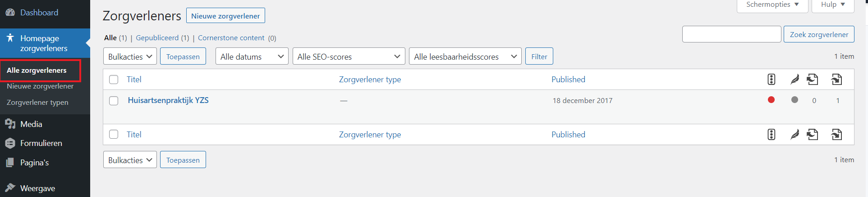The image size is (868, 197).
Task: Open Formulieren icon in the sidebar
Action: click(10, 143)
